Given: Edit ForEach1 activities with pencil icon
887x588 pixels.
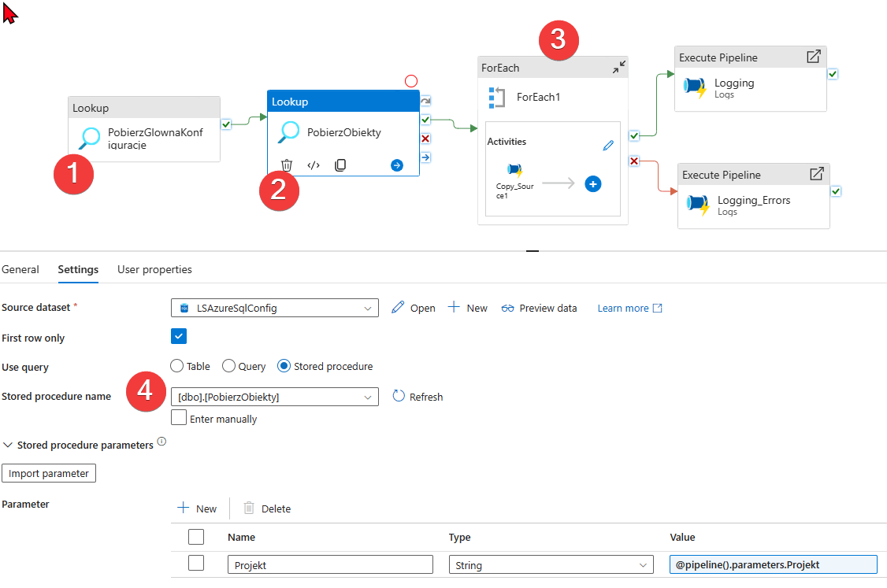Looking at the screenshot, I should (x=607, y=146).
